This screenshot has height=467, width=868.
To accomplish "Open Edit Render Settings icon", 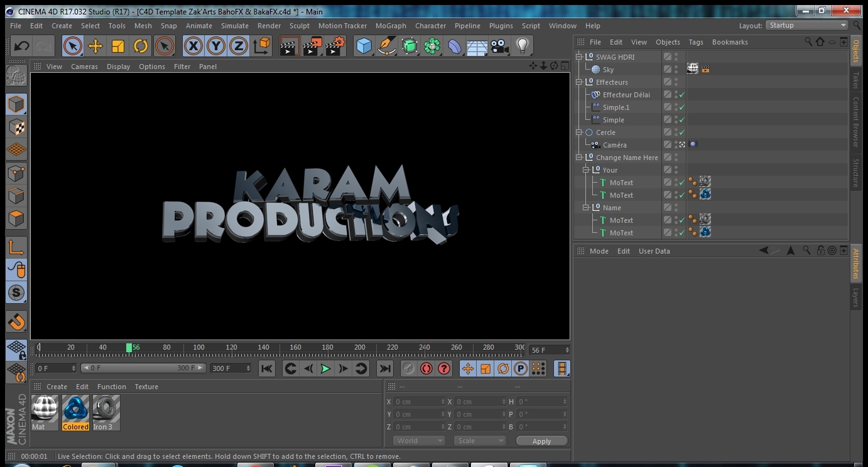I will coord(335,46).
